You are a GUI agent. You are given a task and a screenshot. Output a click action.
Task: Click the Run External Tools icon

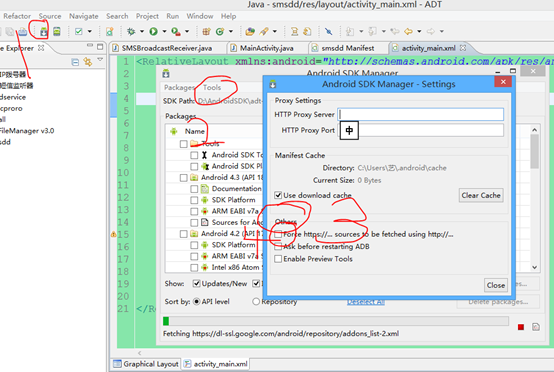point(176,31)
